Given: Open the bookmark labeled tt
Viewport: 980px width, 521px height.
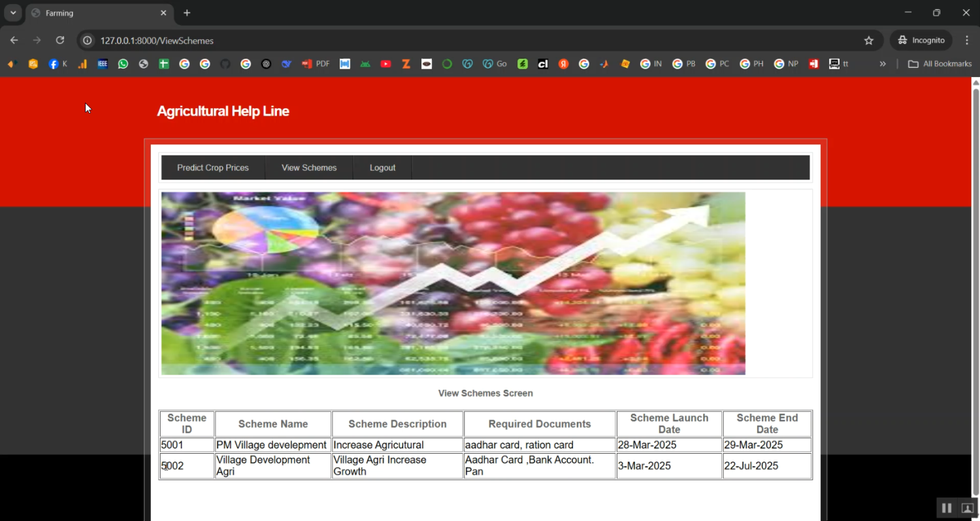Looking at the screenshot, I should [x=839, y=64].
